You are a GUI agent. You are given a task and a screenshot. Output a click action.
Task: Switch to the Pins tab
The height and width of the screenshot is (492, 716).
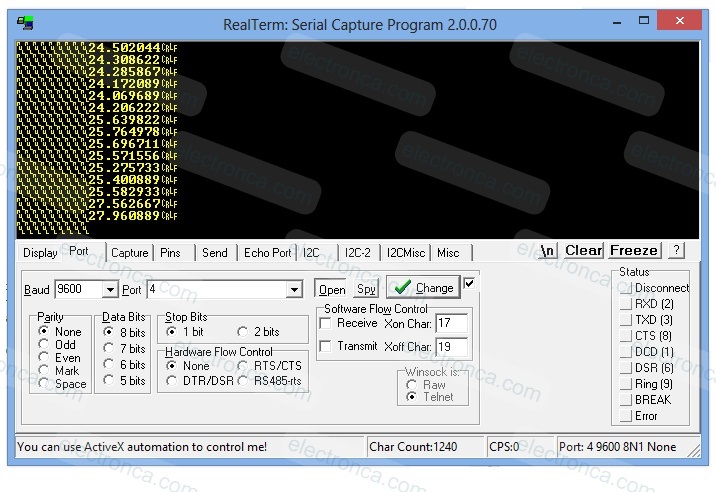pos(170,253)
